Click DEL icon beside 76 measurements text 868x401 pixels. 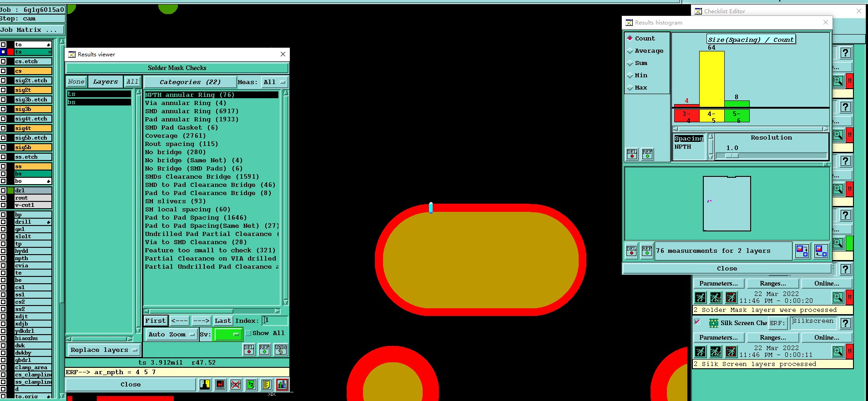[x=631, y=251]
